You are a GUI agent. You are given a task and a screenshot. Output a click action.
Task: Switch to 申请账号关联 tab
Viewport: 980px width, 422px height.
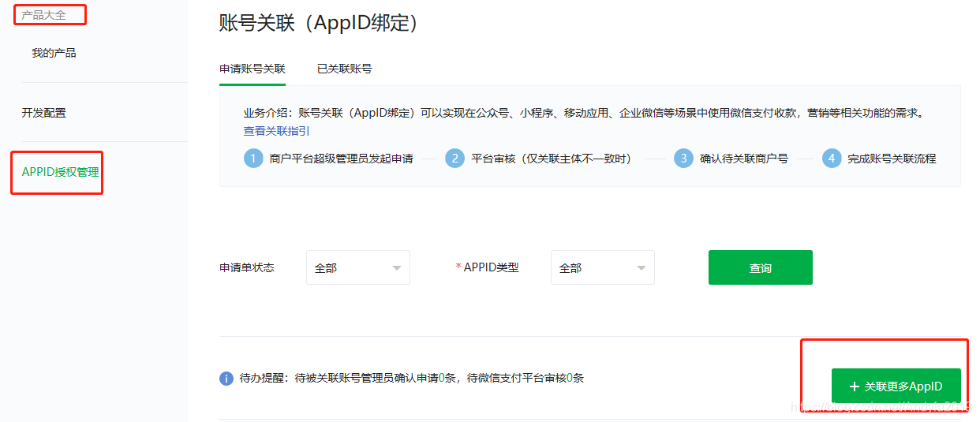[x=252, y=69]
